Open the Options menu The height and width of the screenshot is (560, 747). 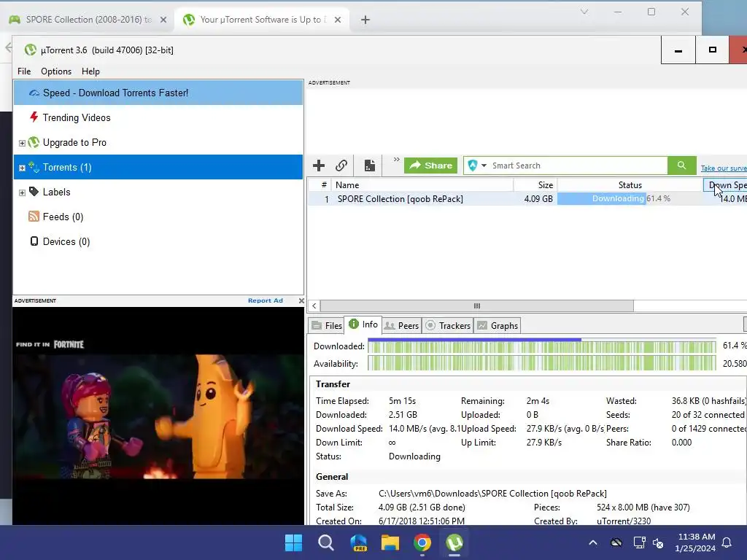coord(56,71)
